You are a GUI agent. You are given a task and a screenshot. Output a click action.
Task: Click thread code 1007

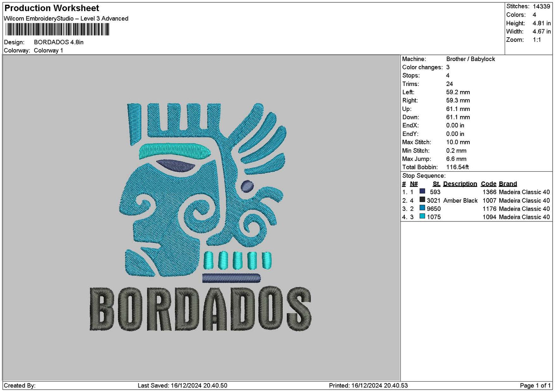coord(489,200)
